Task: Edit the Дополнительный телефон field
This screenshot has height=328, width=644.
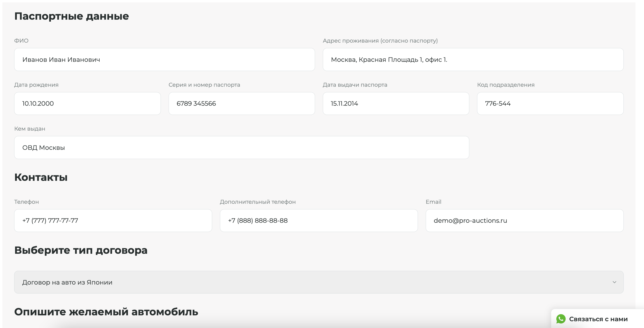Action: [319, 221]
